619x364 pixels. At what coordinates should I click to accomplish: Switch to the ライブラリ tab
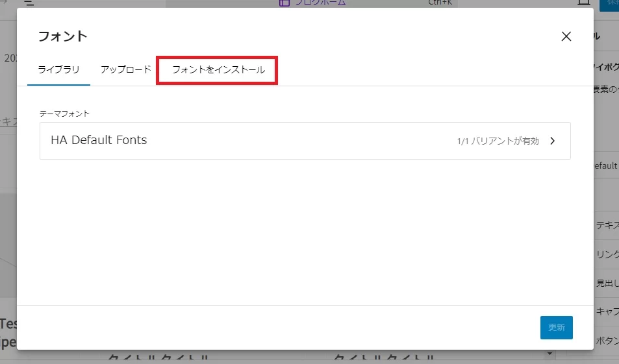[x=59, y=70]
